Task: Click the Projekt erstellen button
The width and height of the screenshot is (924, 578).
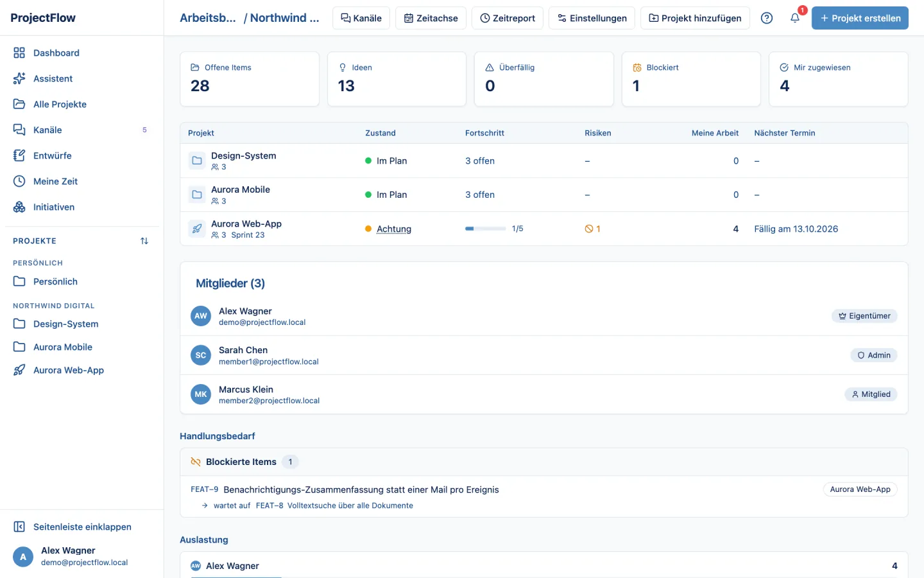Action: coord(860,18)
